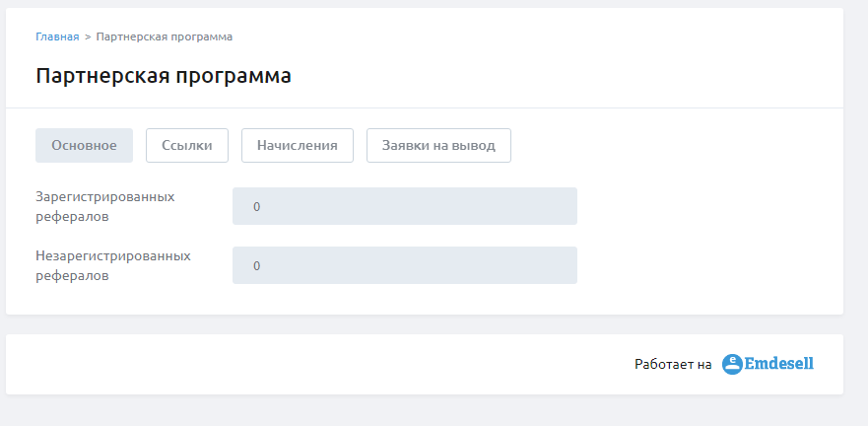Click the Незарегистрированных рефералов label

tap(113, 266)
